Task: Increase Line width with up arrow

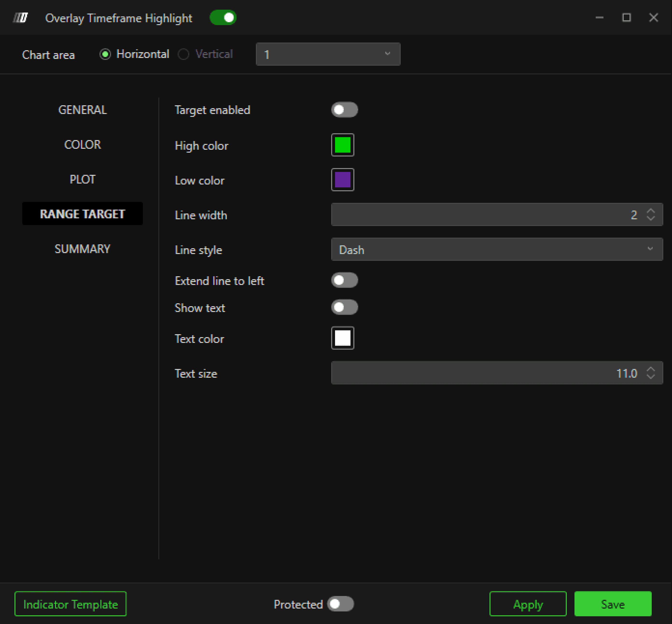Action: coord(651,211)
